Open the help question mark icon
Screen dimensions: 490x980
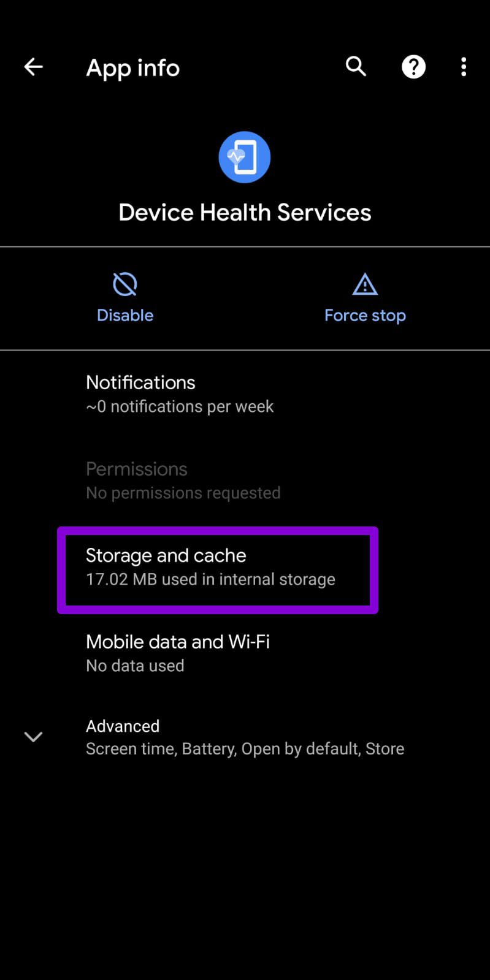pos(413,67)
